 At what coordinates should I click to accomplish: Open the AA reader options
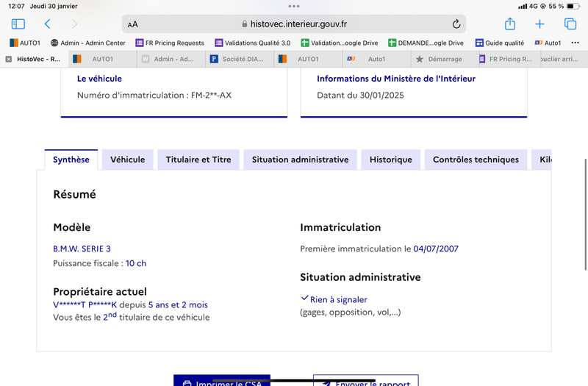pos(133,25)
